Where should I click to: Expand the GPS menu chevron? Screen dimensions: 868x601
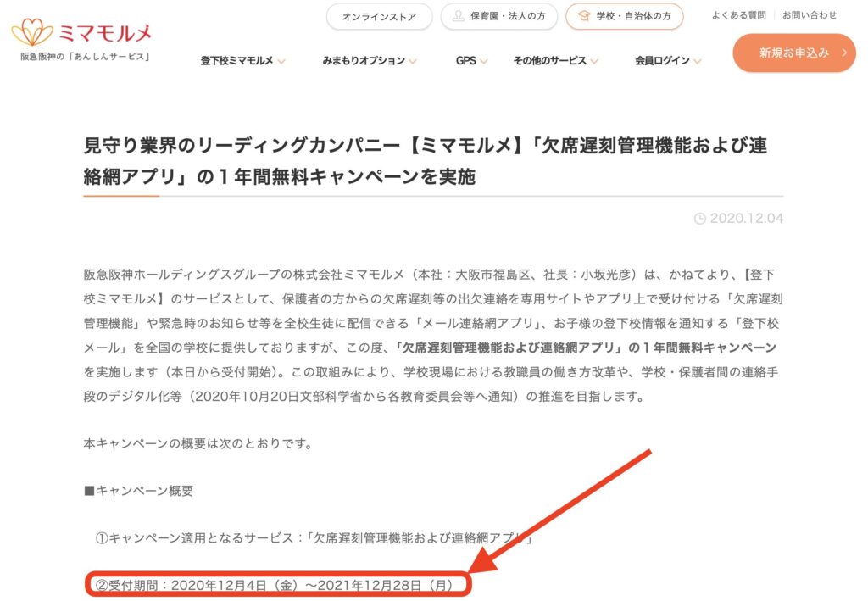click(x=483, y=61)
